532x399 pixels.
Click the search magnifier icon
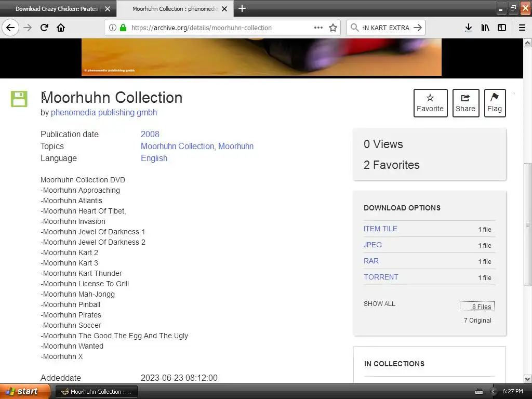354,28
